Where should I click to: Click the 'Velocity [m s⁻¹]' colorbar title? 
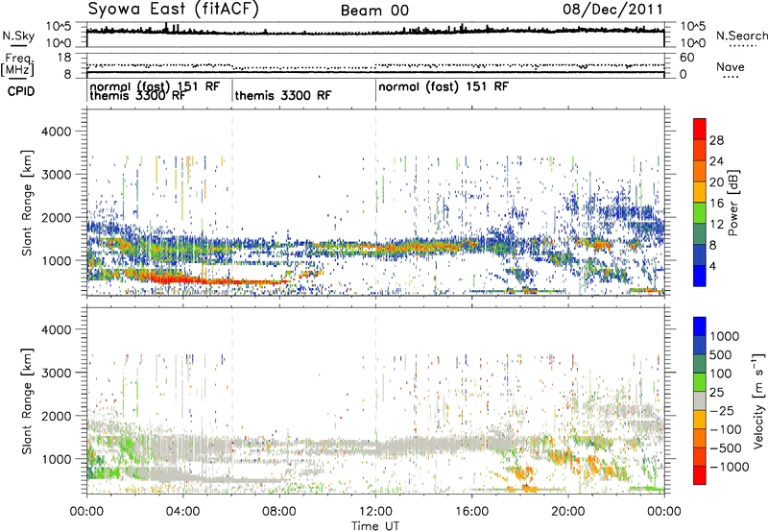pos(758,400)
